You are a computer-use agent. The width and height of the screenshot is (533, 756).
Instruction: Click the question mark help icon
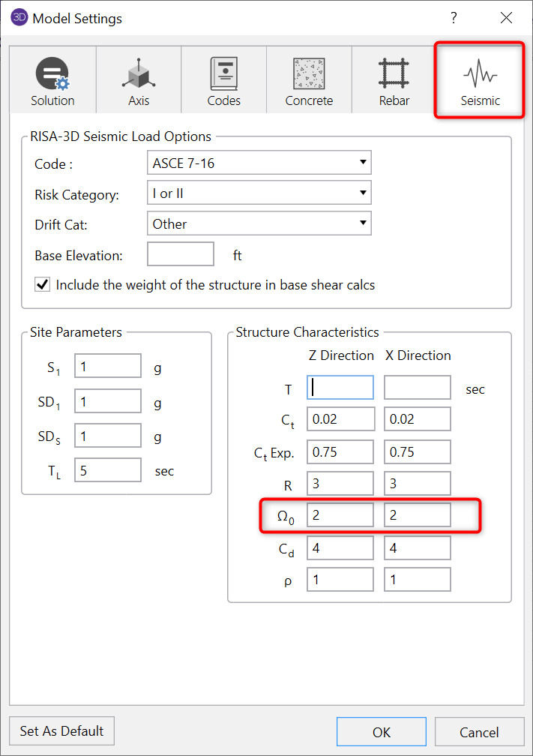click(x=454, y=18)
